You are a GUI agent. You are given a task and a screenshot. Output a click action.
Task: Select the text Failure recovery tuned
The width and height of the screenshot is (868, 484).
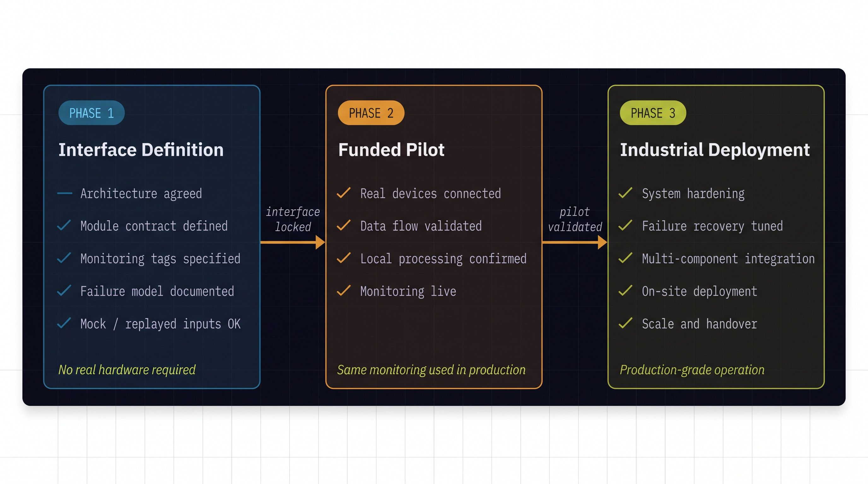712,227
